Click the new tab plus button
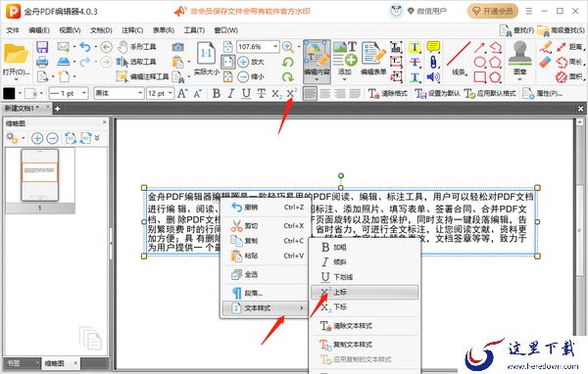This screenshot has width=588, height=374. click(x=58, y=109)
